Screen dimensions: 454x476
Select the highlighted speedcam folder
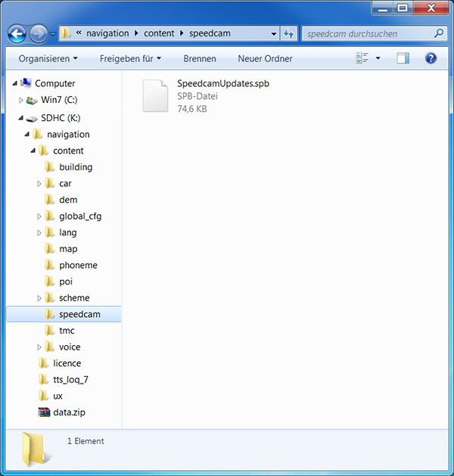[x=64, y=314]
